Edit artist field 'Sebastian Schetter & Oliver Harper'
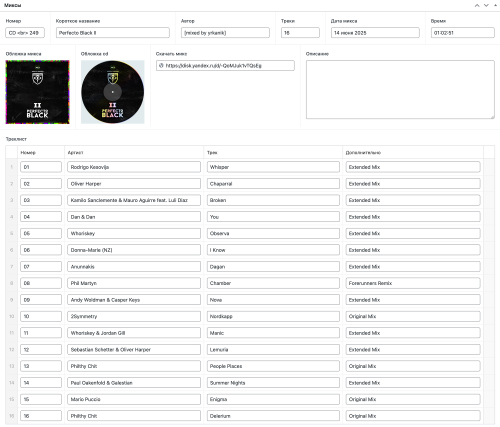Screen dimensions: 500x427 (134, 350)
